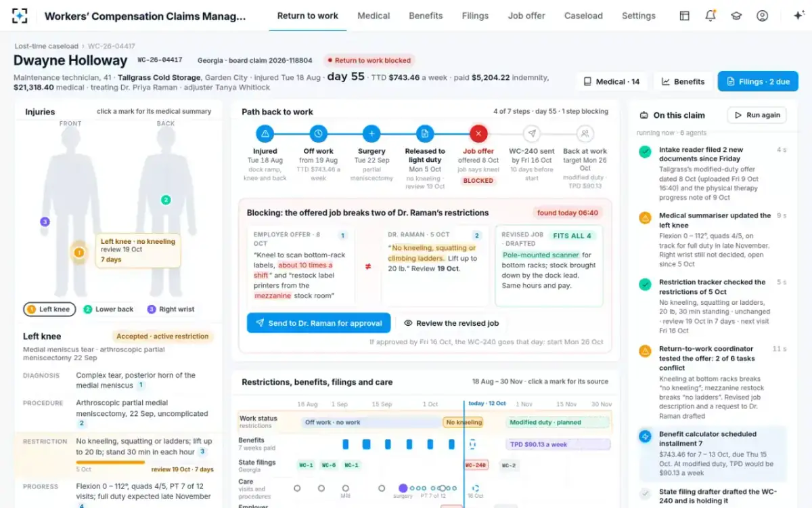Open the training graduation cap icon
Image resolution: width=812 pixels, height=508 pixels.
tap(736, 16)
